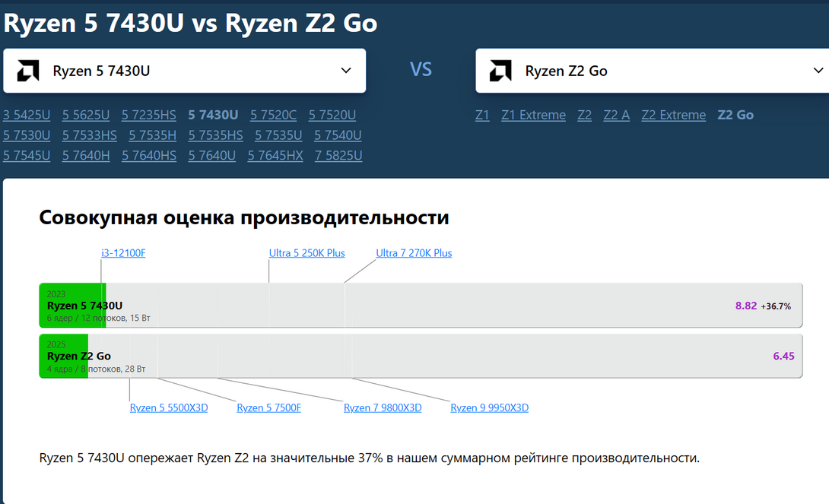The height and width of the screenshot is (504, 829).
Task: Expand the Ryzen 5 7430U dropdown arrow
Action: 346,70
